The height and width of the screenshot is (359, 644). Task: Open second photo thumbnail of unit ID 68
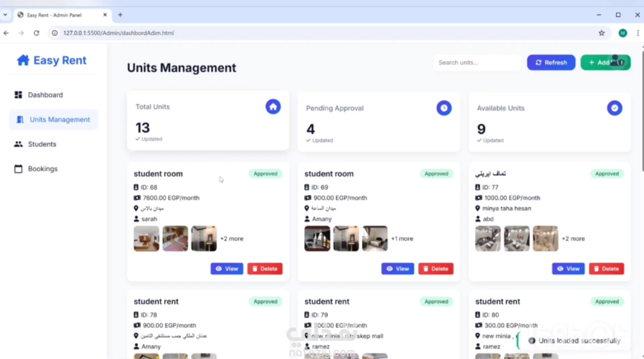[x=175, y=238]
